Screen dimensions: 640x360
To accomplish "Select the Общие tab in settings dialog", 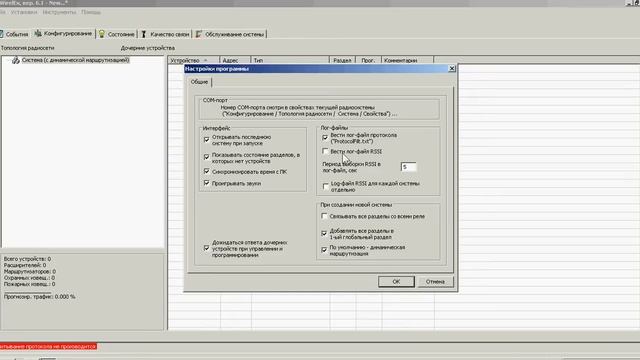I will point(200,82).
